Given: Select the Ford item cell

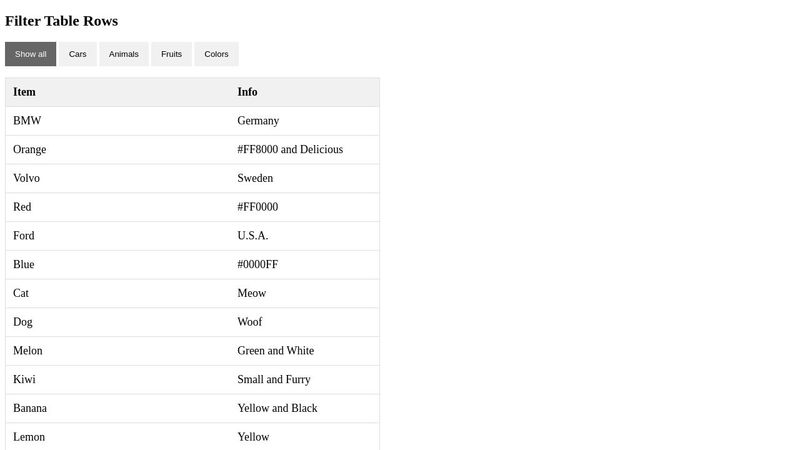Looking at the screenshot, I should (24, 236).
